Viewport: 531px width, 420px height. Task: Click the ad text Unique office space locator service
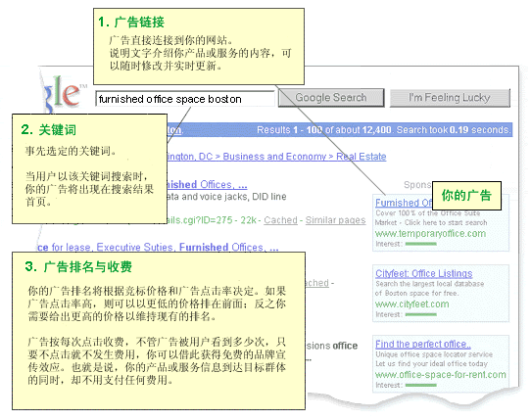pos(434,354)
